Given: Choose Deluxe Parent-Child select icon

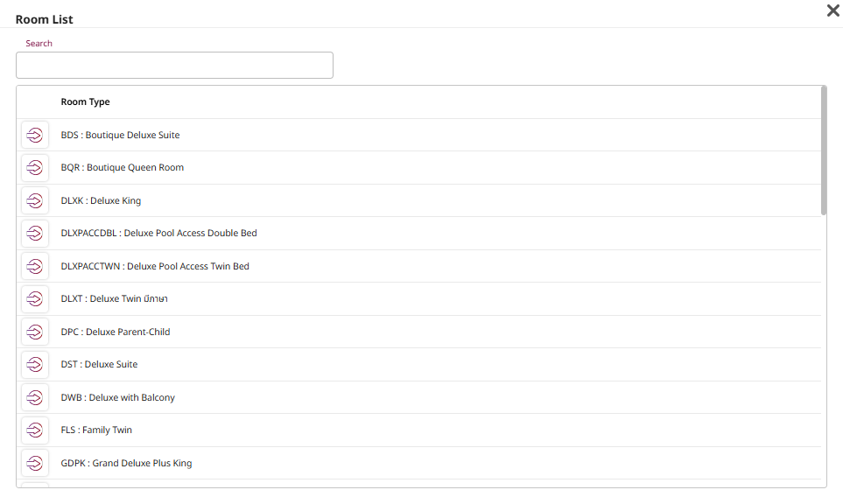Looking at the screenshot, I should (x=35, y=332).
